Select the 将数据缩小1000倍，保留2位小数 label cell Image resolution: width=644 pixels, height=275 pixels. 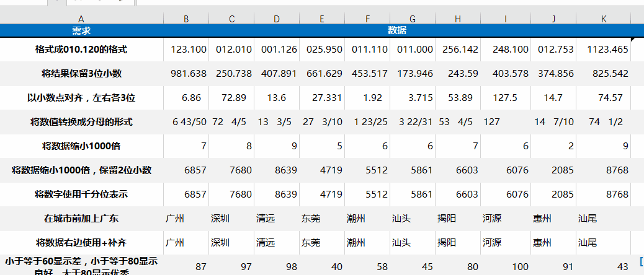click(81, 170)
